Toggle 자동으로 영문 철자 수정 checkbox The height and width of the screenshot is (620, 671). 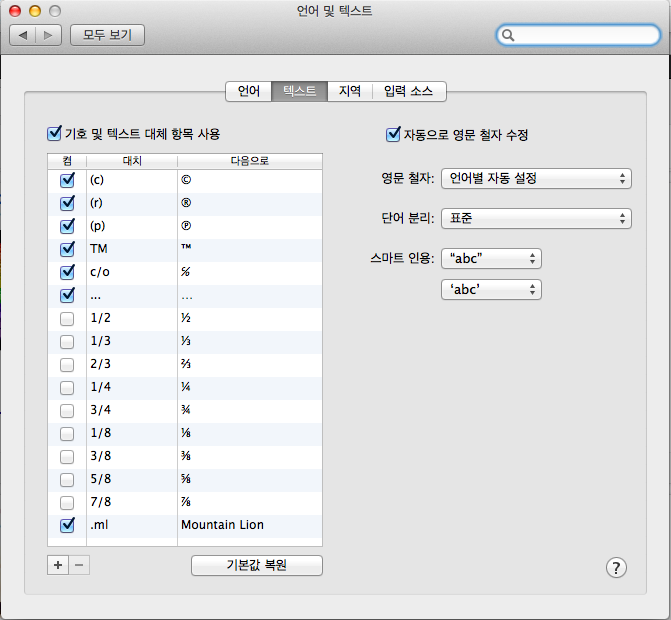click(393, 134)
